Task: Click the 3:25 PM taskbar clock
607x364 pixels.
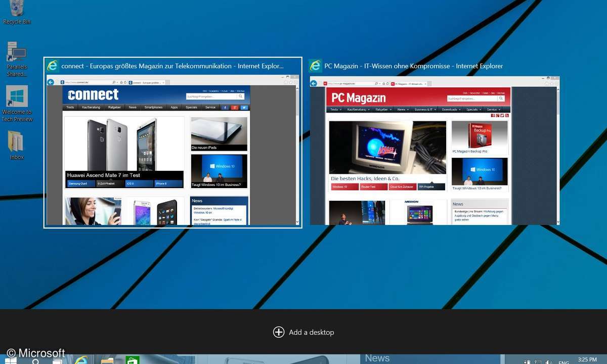Action: [587, 360]
